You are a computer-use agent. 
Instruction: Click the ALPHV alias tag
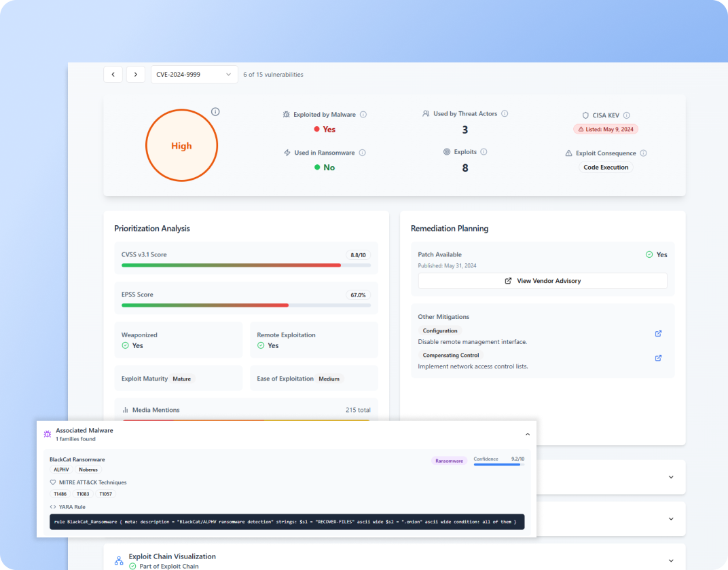click(x=61, y=470)
